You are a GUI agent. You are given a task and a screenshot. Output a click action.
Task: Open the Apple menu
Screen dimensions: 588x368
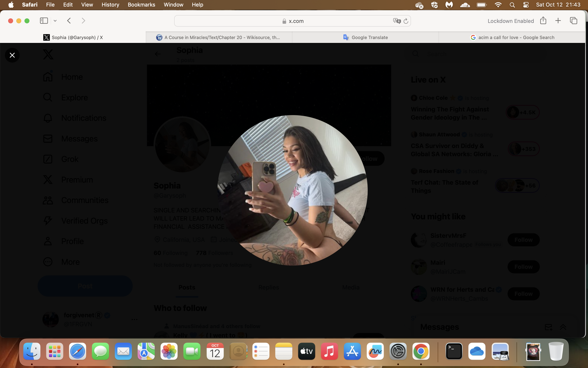[x=11, y=5]
